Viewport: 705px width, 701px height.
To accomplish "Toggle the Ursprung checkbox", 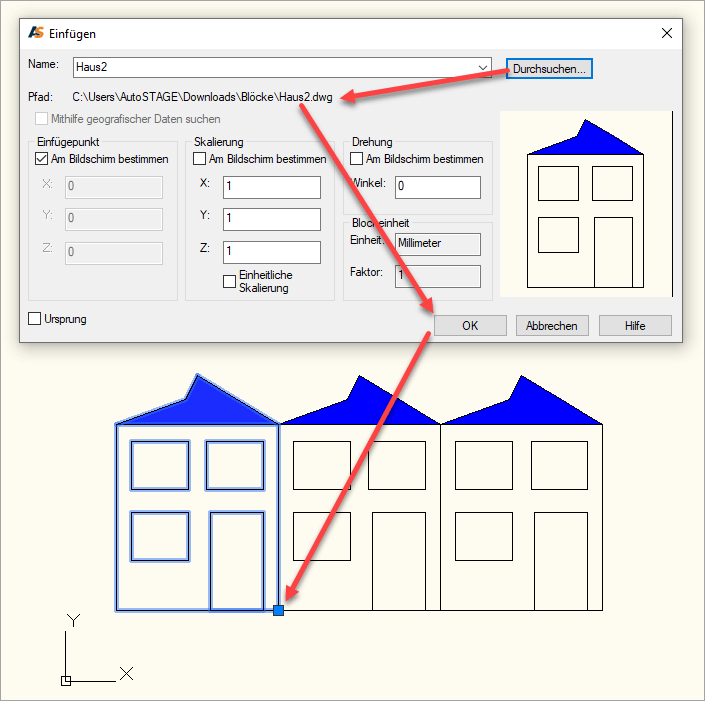I will pos(36,319).
